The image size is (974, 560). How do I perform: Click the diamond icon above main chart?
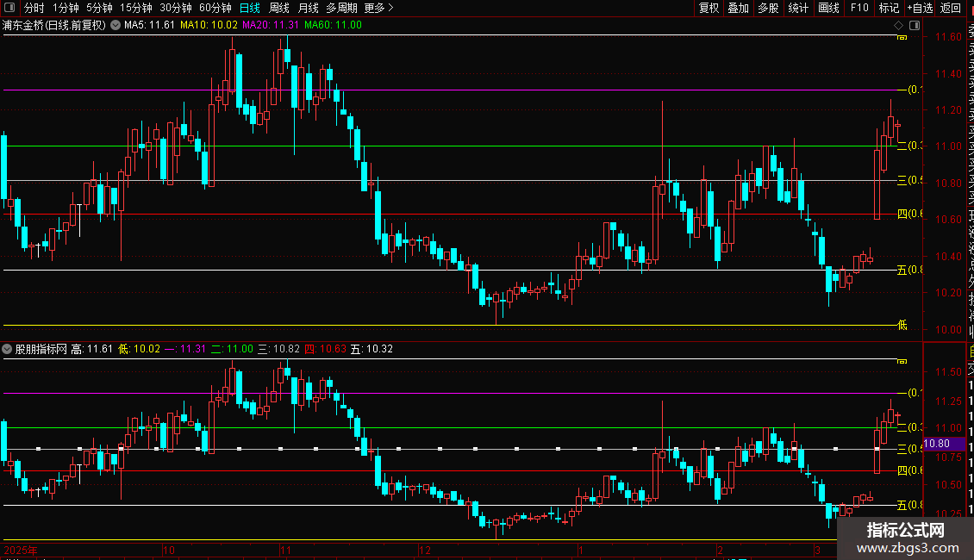[x=898, y=26]
